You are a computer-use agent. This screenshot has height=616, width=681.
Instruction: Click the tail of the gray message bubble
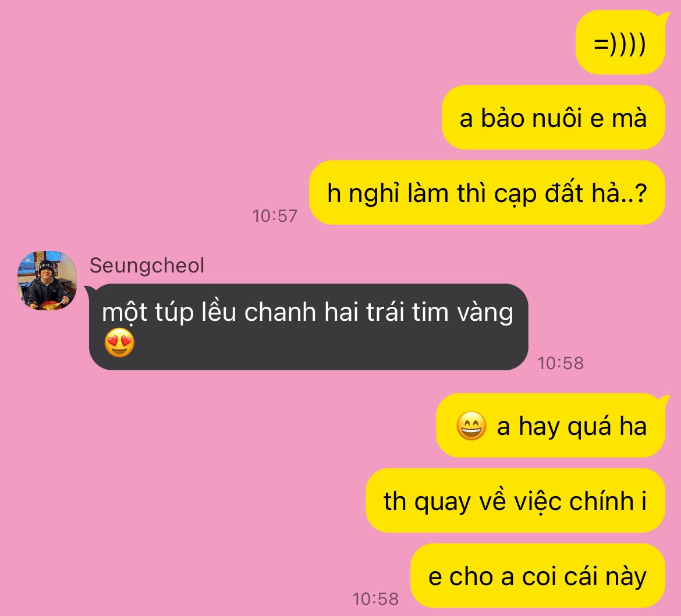click(x=88, y=290)
